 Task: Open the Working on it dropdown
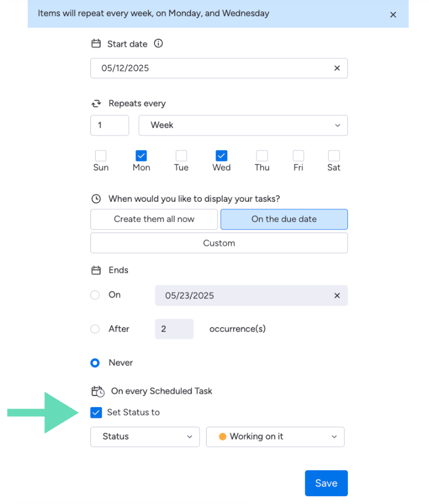[x=275, y=437]
